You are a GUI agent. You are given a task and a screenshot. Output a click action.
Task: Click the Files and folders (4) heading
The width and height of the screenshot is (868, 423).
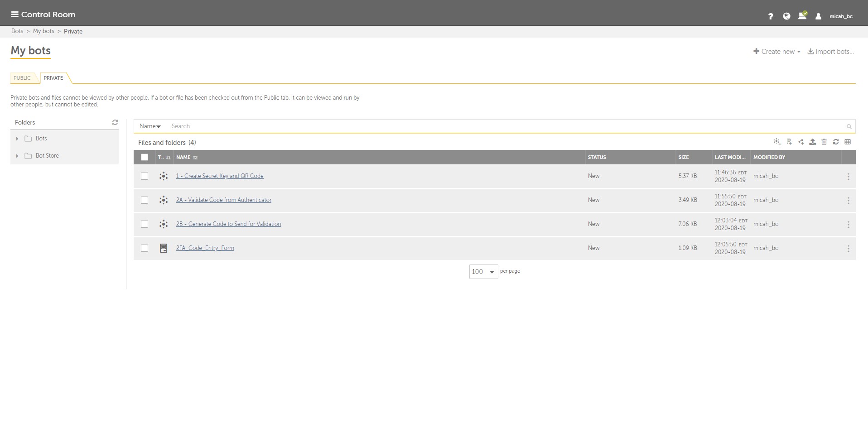[167, 143]
